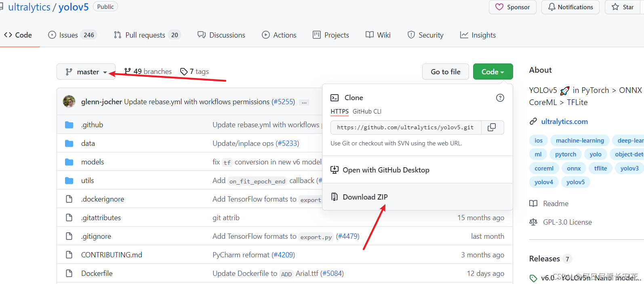Open ultralytics.com website link
This screenshot has height=284, width=644.
[564, 122]
